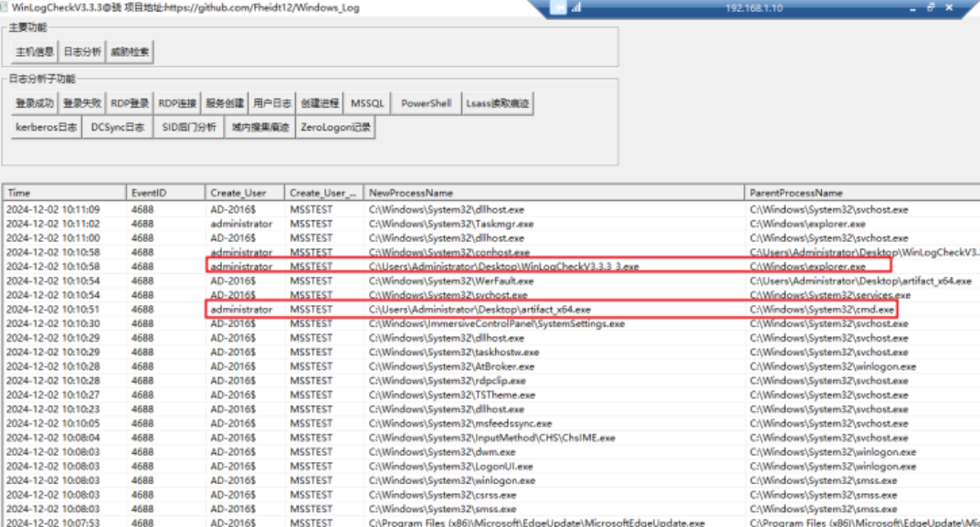
Task: Sort by the Create_User column header
Action: (x=245, y=193)
